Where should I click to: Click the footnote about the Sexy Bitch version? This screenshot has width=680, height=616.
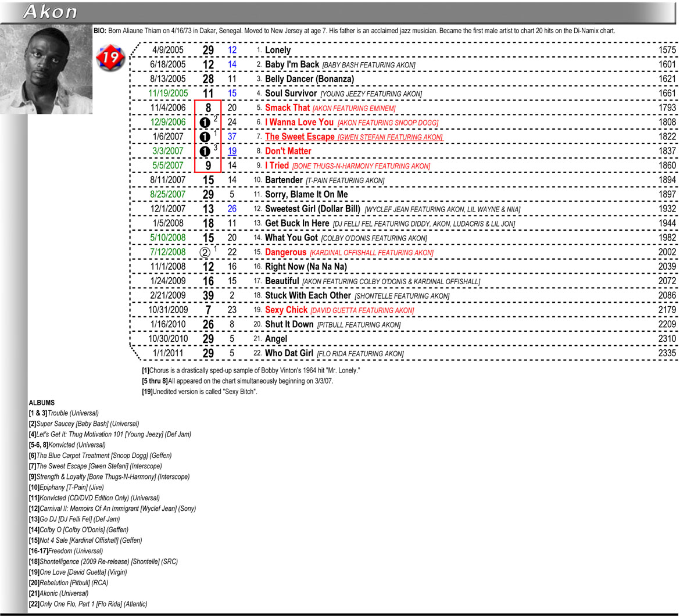(199, 392)
